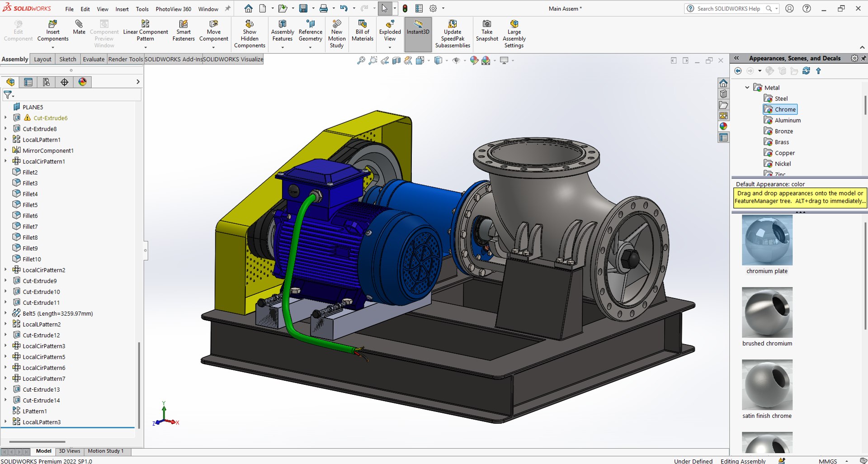Image resolution: width=868 pixels, height=464 pixels.
Task: Open the DimXpertManager tab
Action: coord(64,82)
